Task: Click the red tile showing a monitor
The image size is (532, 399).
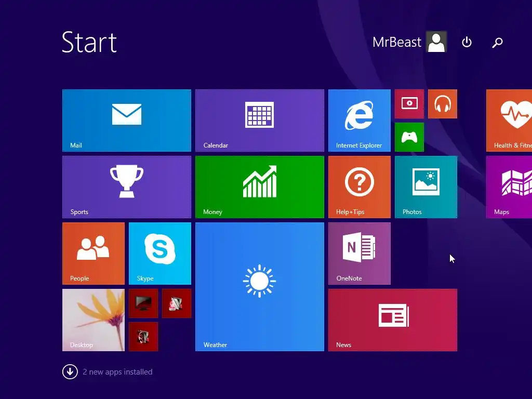Action: coord(143,303)
